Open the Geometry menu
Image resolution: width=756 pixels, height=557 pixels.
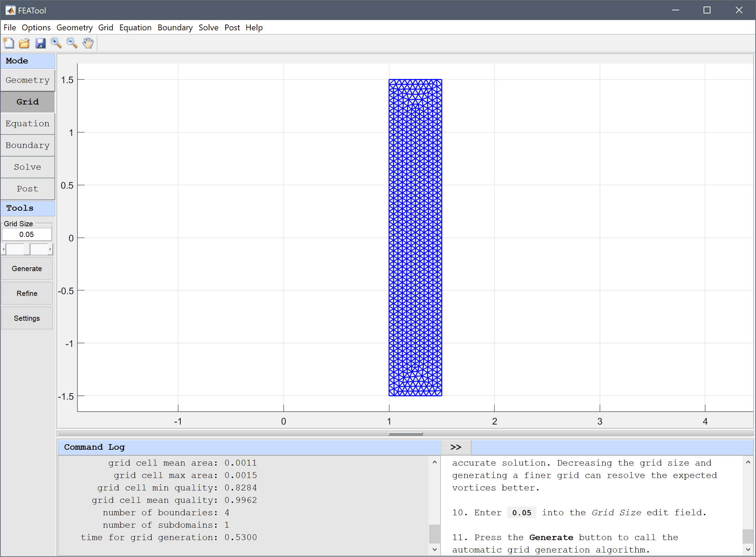pos(74,28)
